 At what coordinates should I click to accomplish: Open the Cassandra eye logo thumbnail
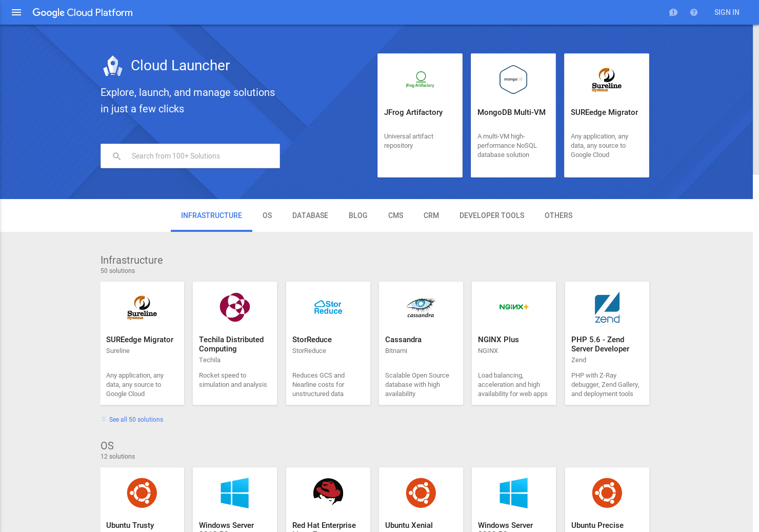tap(421, 307)
